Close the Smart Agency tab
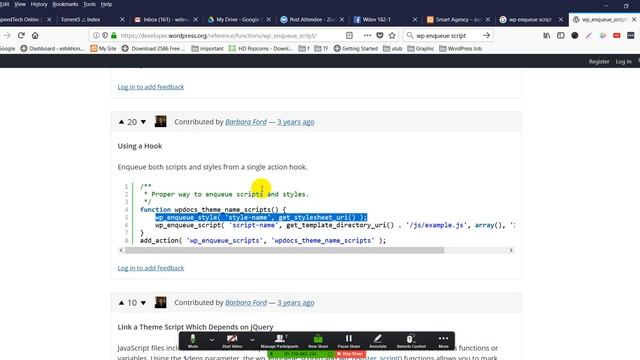640x360 pixels. click(x=487, y=19)
